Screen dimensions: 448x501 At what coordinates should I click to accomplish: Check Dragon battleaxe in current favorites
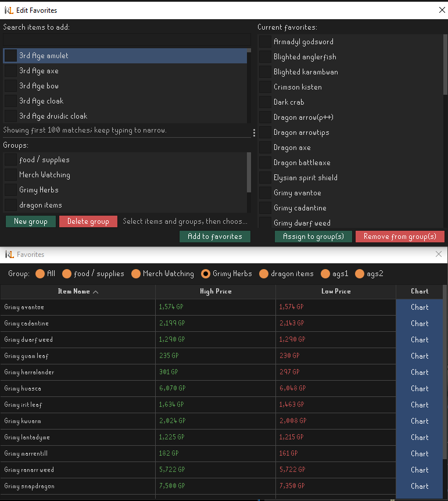tap(265, 163)
